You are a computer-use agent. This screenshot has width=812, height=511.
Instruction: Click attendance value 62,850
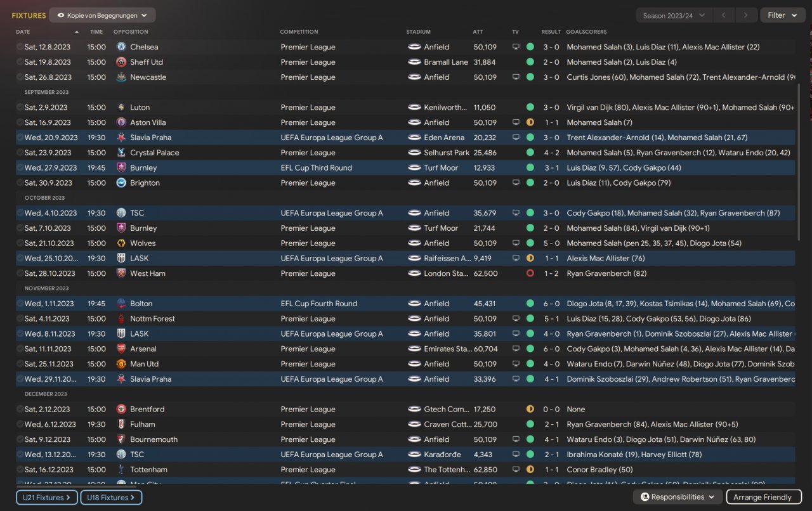485,470
